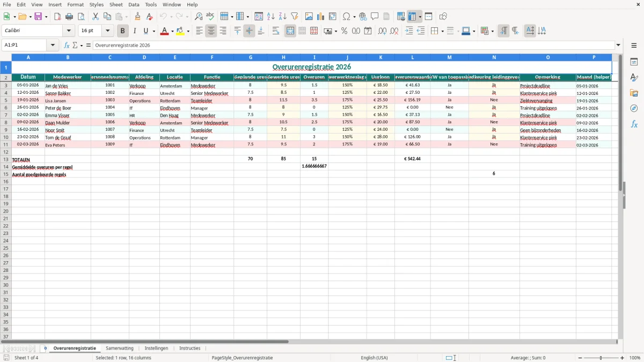644x362 pixels.
Task: Open the Function Wizard fx icon
Action: (x=67, y=46)
